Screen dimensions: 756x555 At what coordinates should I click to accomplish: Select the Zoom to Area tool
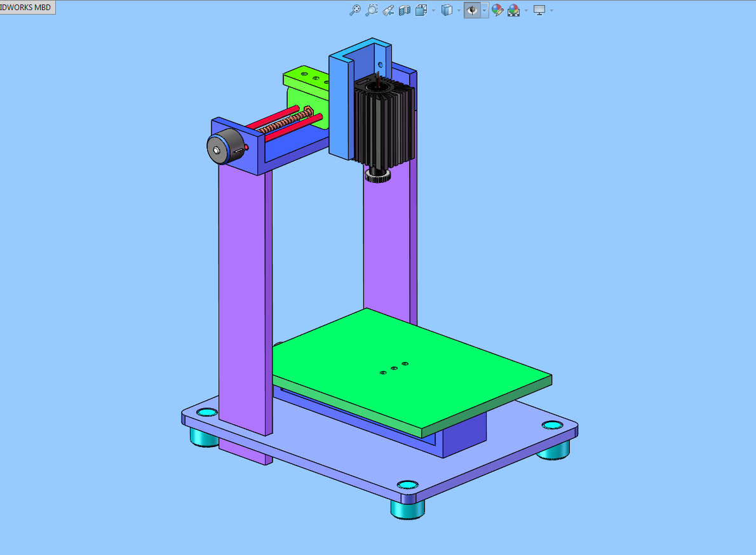[x=372, y=10]
